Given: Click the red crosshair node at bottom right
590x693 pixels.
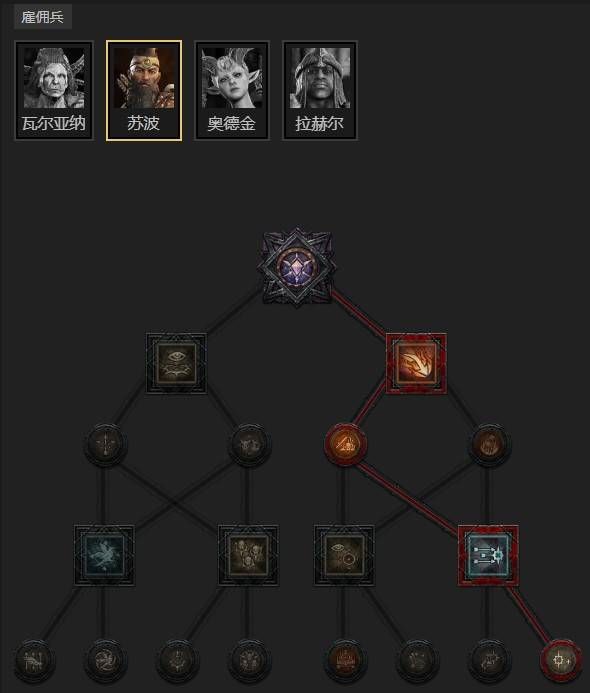Looking at the screenshot, I should (560, 660).
